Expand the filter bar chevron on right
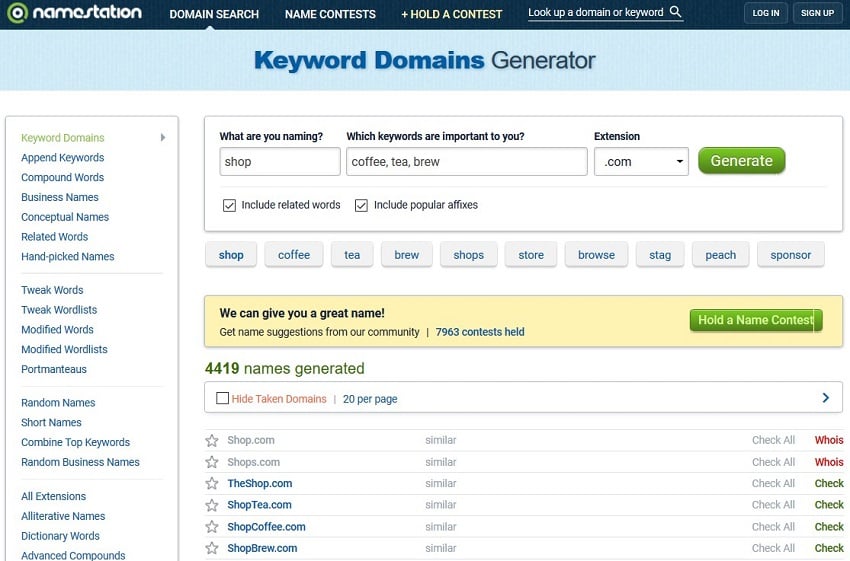850x561 pixels. (825, 398)
